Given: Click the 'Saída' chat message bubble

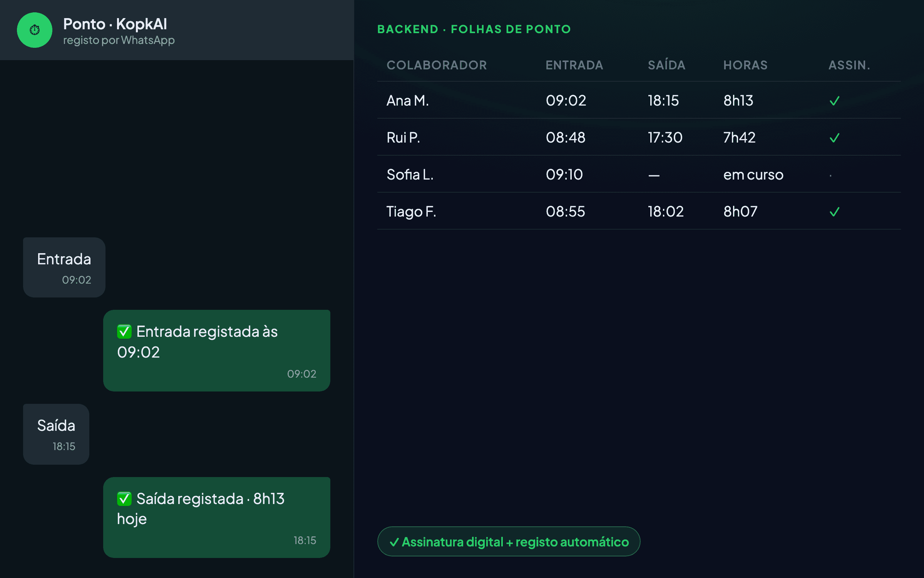Looking at the screenshot, I should tap(56, 434).
